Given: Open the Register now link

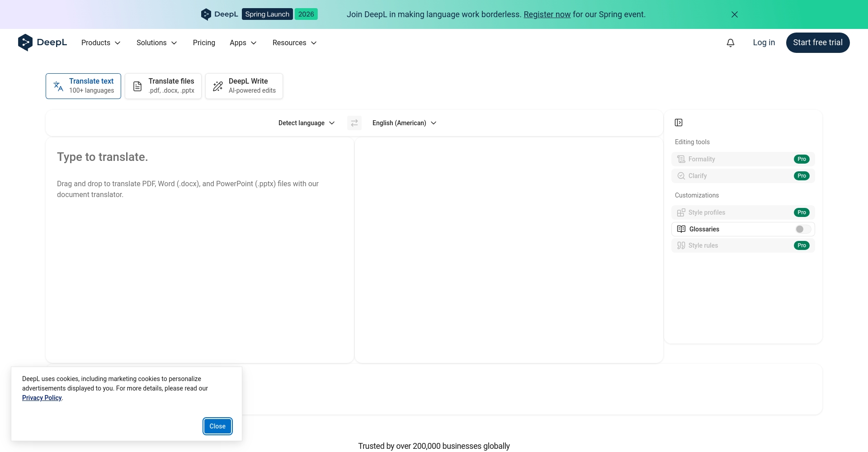Looking at the screenshot, I should click(x=547, y=14).
